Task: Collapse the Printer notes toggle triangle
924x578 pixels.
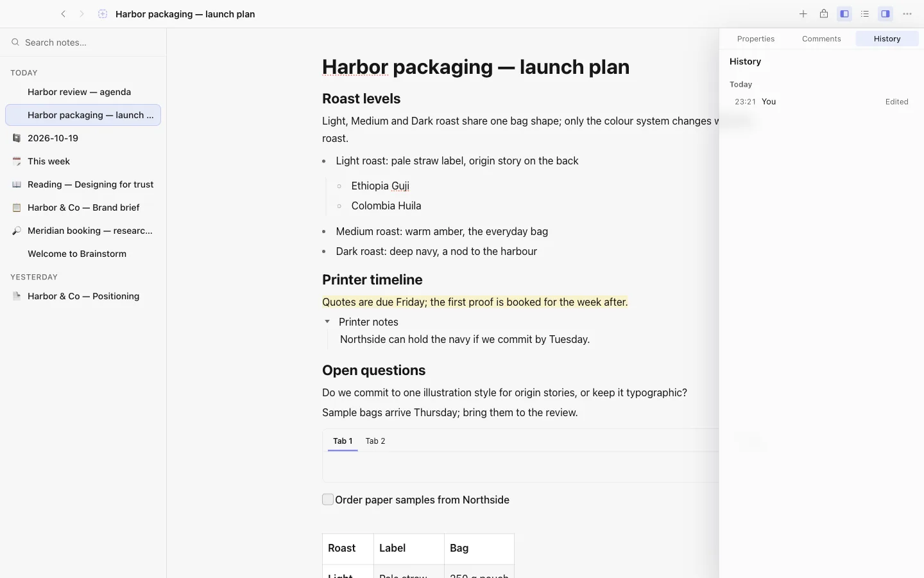Action: point(327,322)
